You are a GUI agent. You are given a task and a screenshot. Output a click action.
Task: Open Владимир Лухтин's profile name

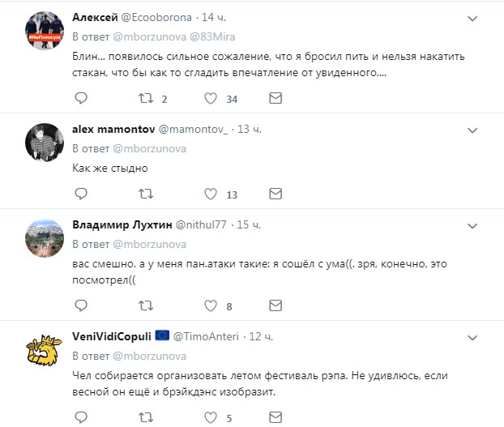tap(121, 224)
